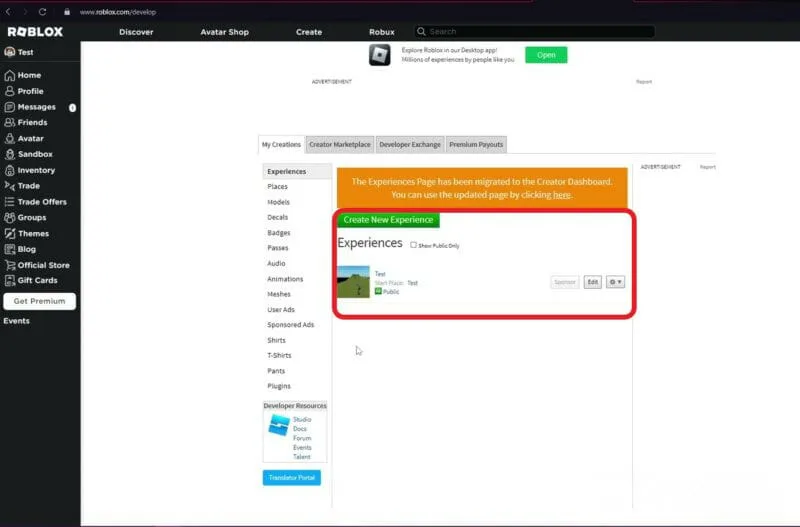Click the Sponsor button for Test experience
The image size is (800, 527).
(x=565, y=282)
